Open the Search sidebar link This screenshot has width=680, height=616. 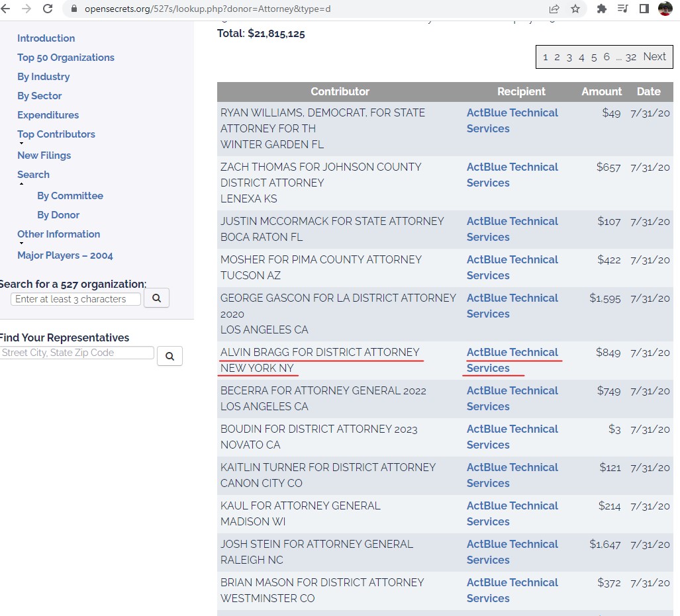[33, 174]
